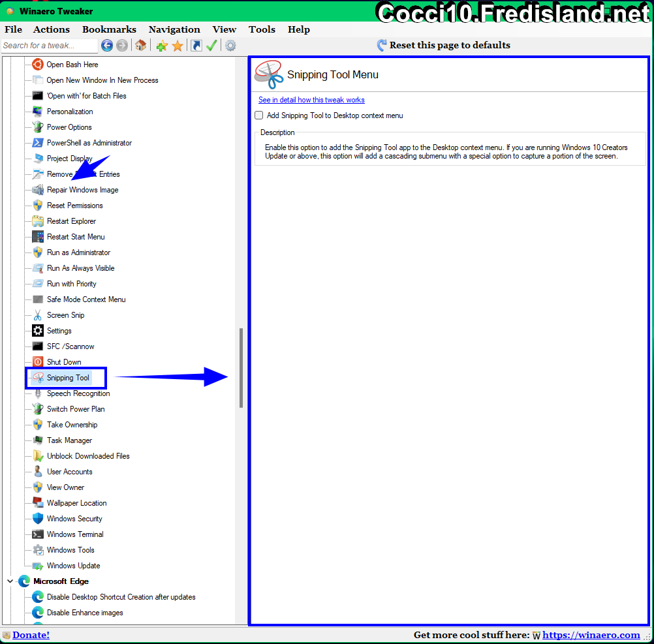Click the Task Manager icon
654x644 pixels.
(x=38, y=440)
